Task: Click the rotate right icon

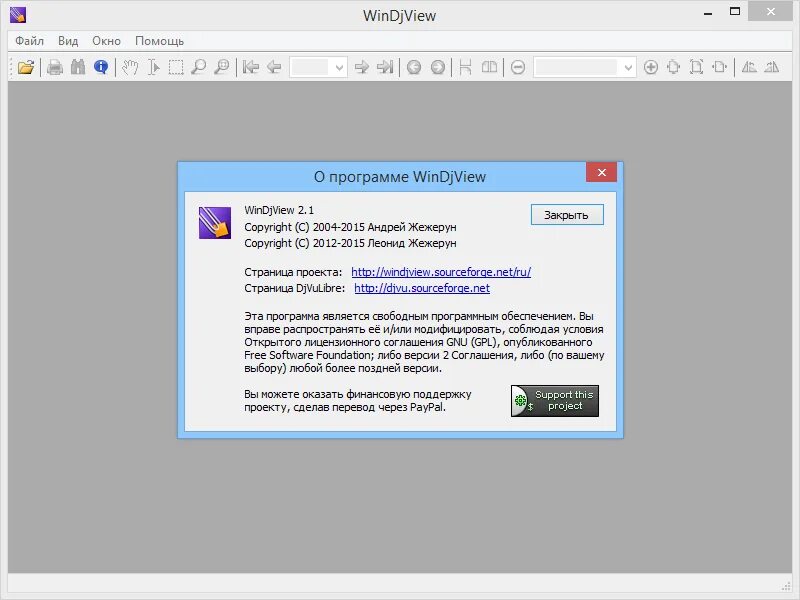Action: (x=771, y=67)
